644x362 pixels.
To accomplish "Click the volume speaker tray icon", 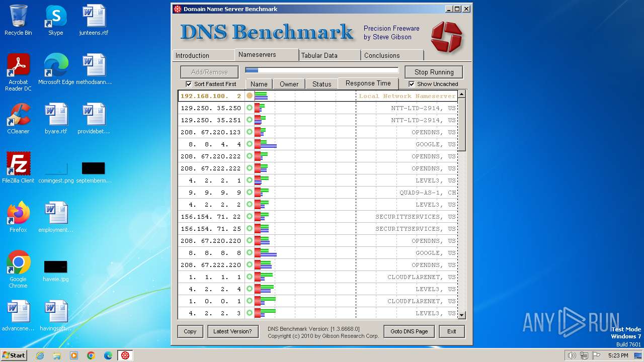I will [x=572, y=355].
